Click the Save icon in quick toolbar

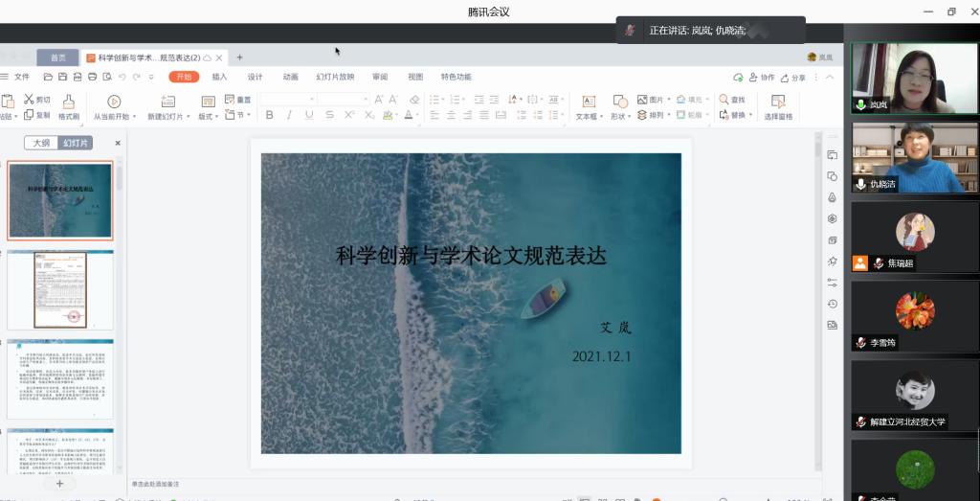[63, 77]
